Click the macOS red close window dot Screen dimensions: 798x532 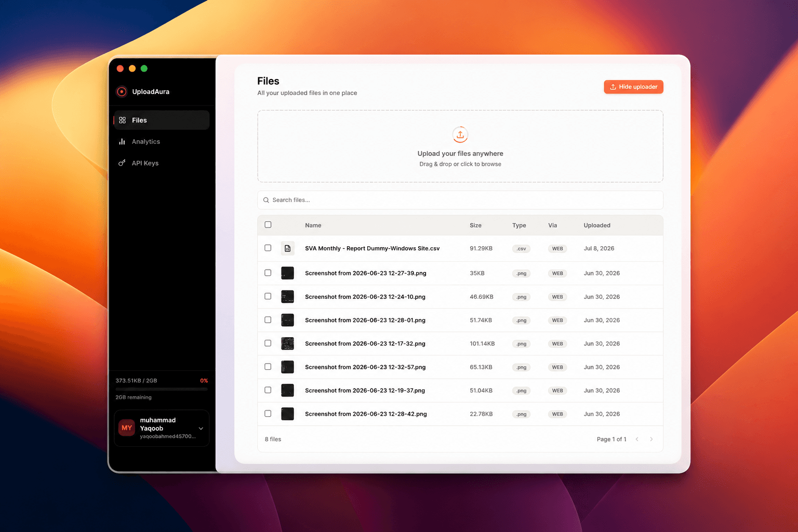pos(120,69)
